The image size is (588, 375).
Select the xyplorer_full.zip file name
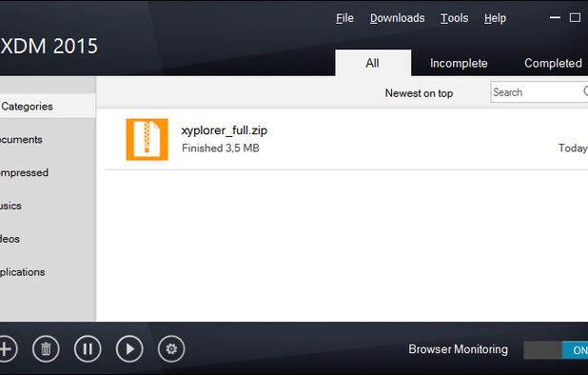225,131
